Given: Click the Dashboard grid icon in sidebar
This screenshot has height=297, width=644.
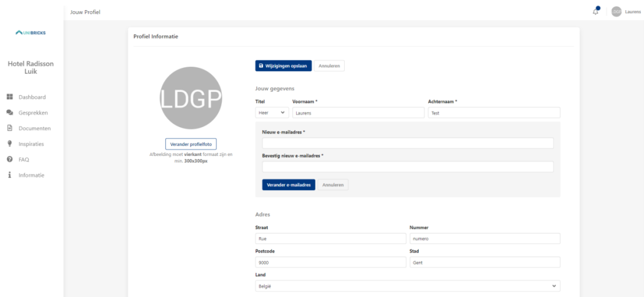Looking at the screenshot, I should pyautogui.click(x=10, y=97).
